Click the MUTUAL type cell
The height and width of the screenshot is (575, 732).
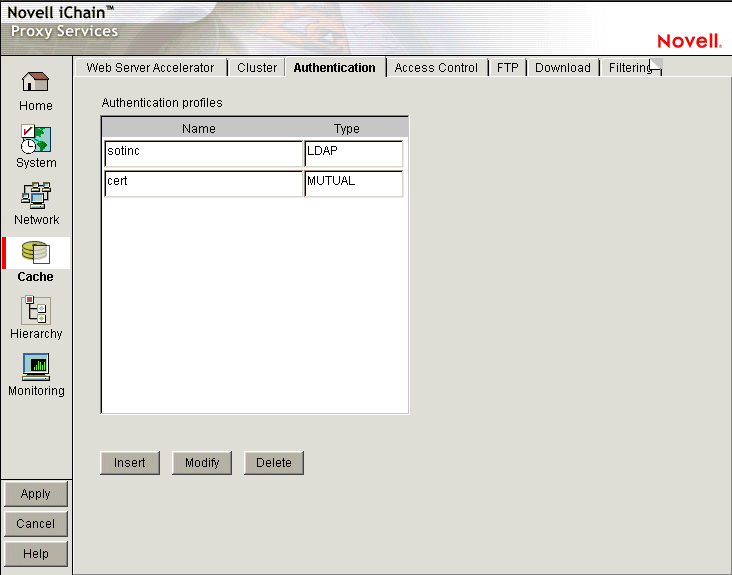tap(354, 183)
